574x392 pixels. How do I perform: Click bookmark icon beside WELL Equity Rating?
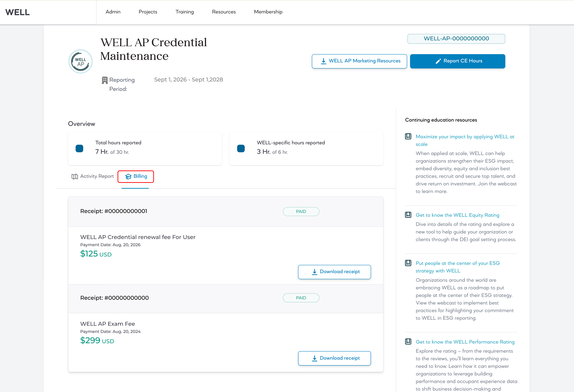pos(408,215)
